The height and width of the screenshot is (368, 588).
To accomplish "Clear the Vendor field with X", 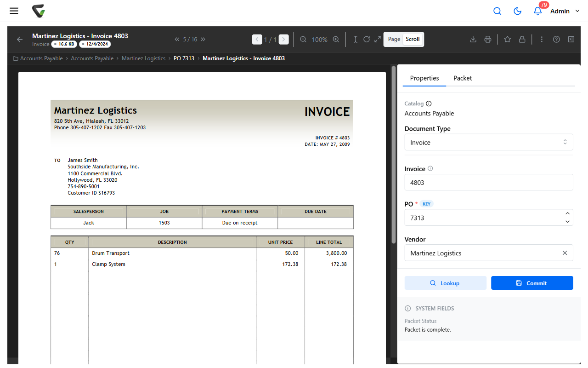I will tap(565, 253).
